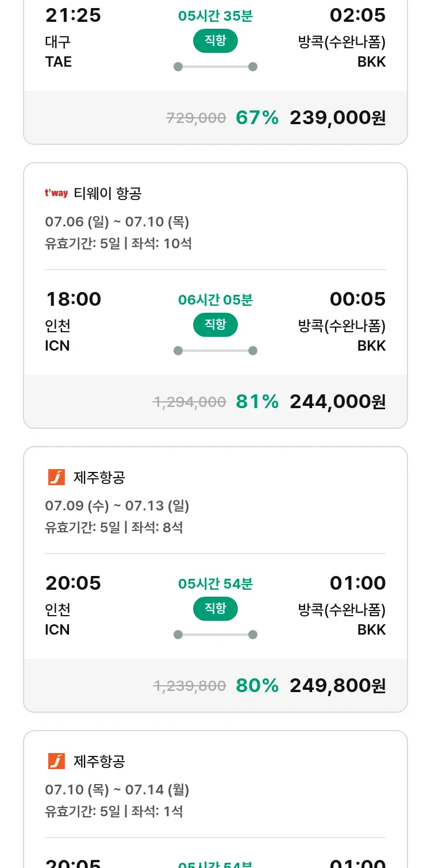Open the 티웨이 항공 airline name

[107, 194]
